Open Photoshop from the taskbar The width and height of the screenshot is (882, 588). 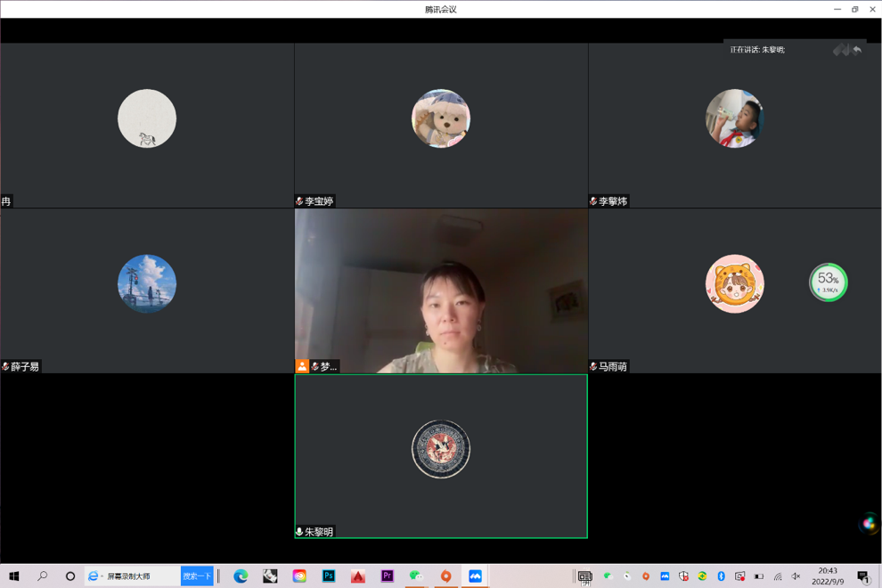[328, 575]
